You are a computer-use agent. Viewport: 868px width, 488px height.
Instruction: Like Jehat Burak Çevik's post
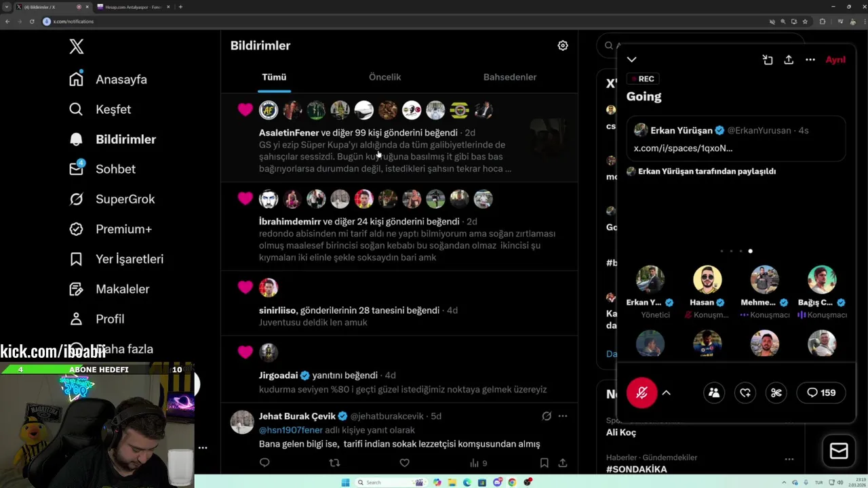(x=405, y=463)
